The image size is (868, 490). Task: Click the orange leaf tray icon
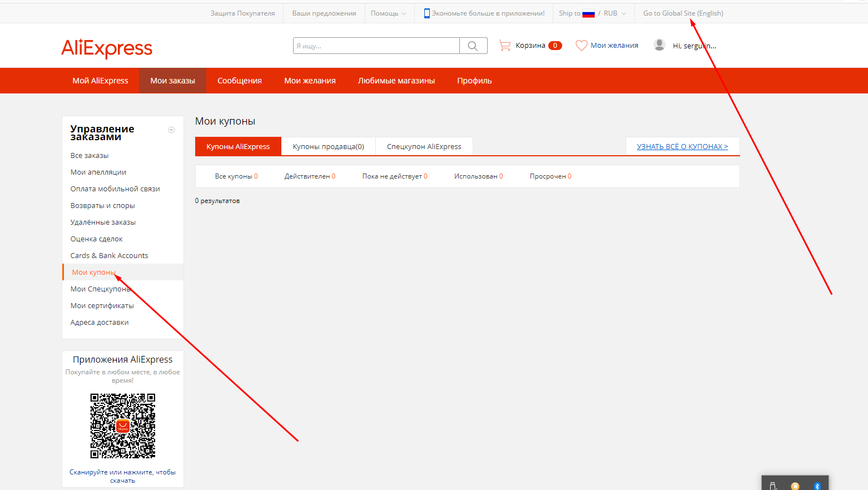click(795, 486)
